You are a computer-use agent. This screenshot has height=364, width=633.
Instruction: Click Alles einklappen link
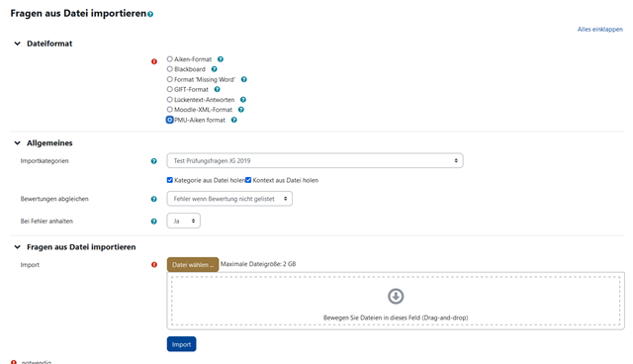600,30
